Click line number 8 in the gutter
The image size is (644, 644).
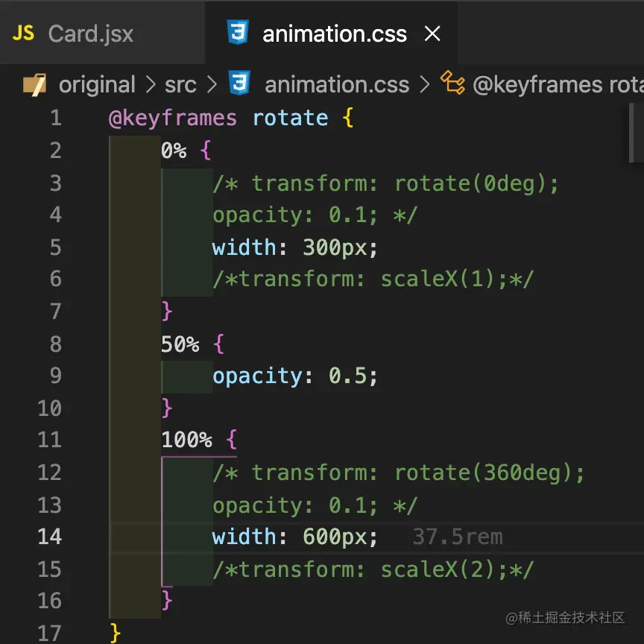56,344
